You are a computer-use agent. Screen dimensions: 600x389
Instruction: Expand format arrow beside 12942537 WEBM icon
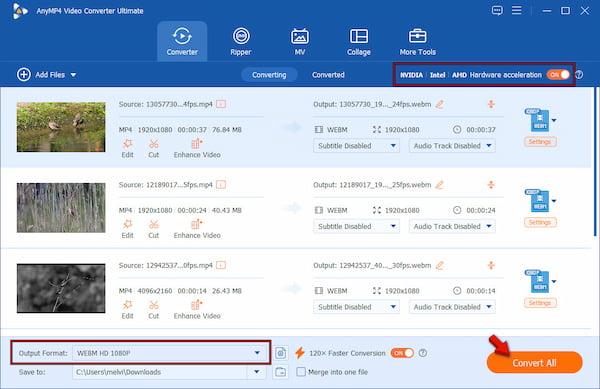pyautogui.click(x=554, y=282)
